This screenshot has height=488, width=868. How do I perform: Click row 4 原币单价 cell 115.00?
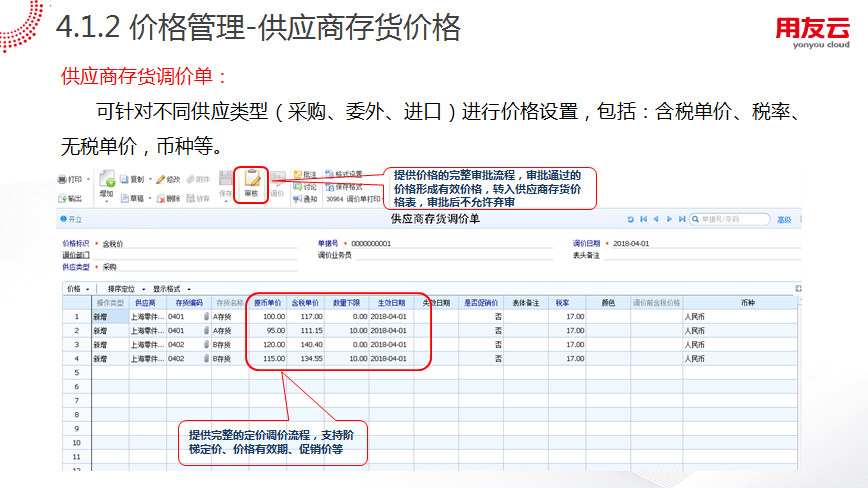tap(268, 359)
